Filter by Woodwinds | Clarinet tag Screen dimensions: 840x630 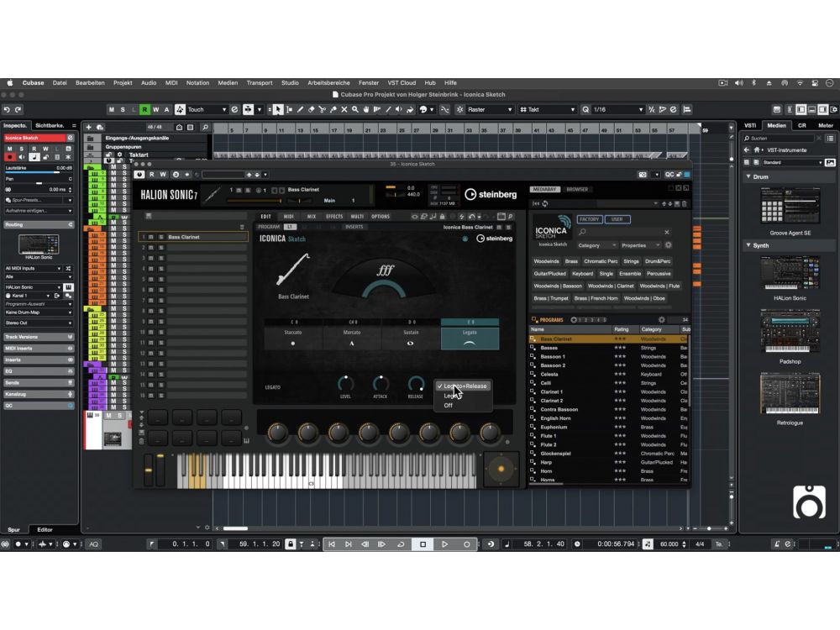tap(611, 286)
